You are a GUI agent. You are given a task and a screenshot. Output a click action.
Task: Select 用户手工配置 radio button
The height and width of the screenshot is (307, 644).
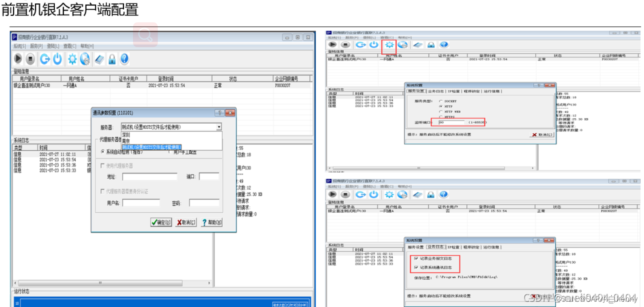[170, 152]
